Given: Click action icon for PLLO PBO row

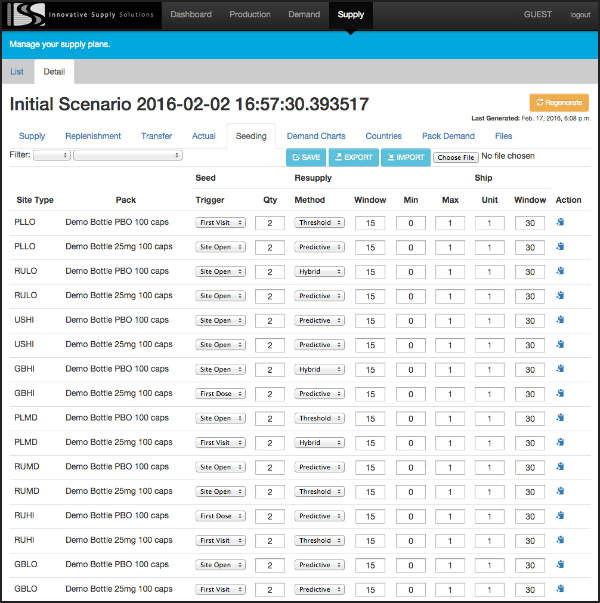Looking at the screenshot, I should click(x=560, y=222).
